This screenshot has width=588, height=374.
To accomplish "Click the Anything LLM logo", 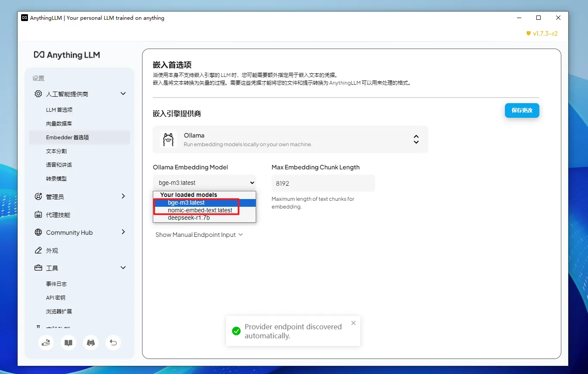I will point(67,55).
